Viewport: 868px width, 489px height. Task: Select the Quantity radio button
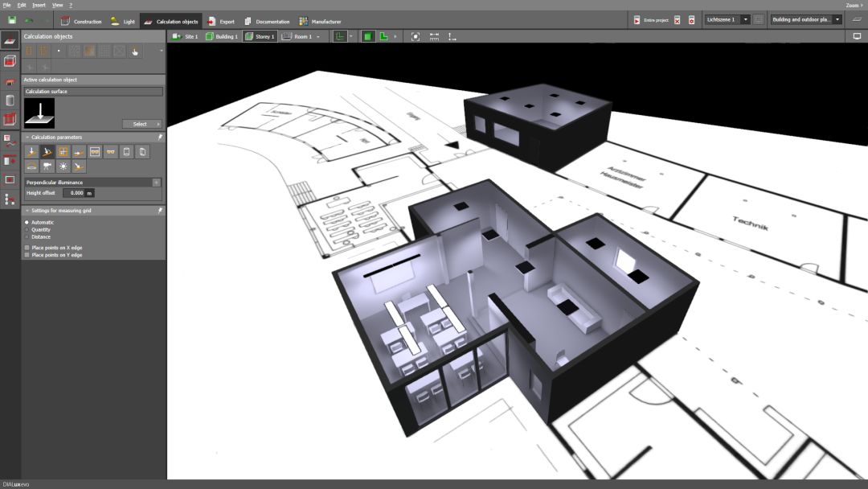(x=27, y=230)
